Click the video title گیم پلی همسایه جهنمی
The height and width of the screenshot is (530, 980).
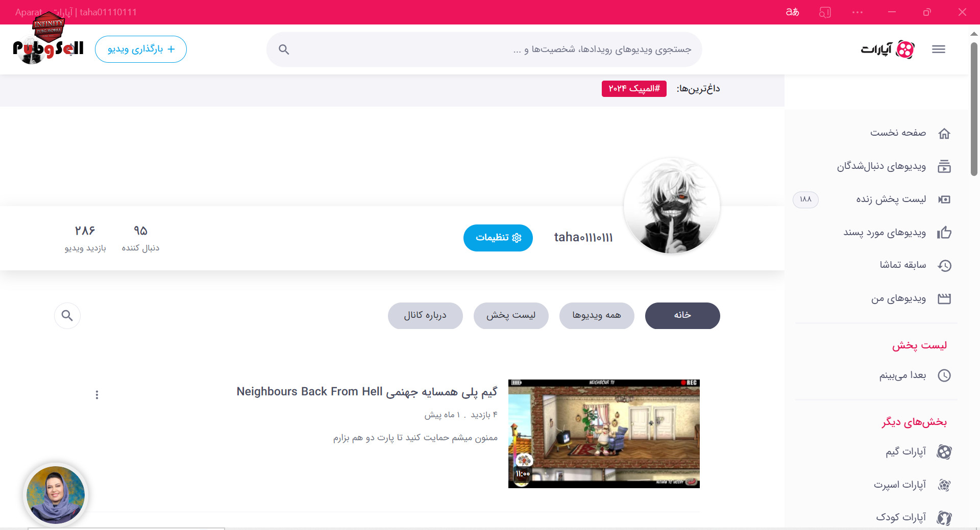[x=366, y=392]
